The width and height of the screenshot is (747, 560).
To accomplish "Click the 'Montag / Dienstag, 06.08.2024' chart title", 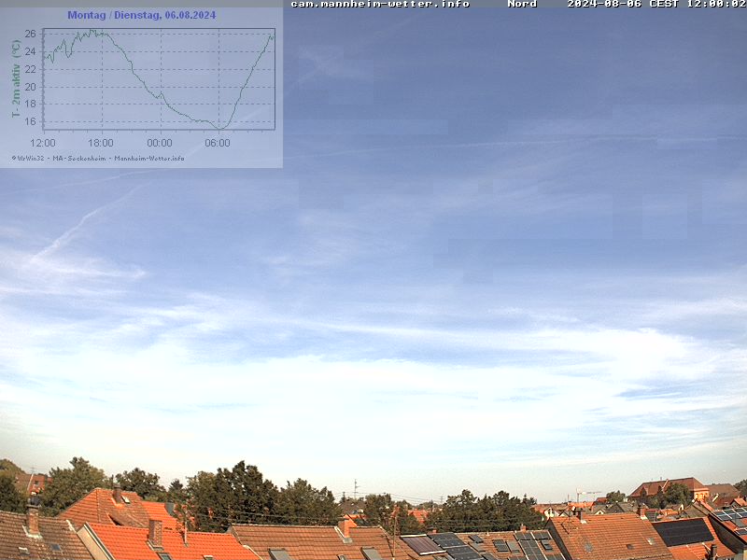I will [141, 15].
